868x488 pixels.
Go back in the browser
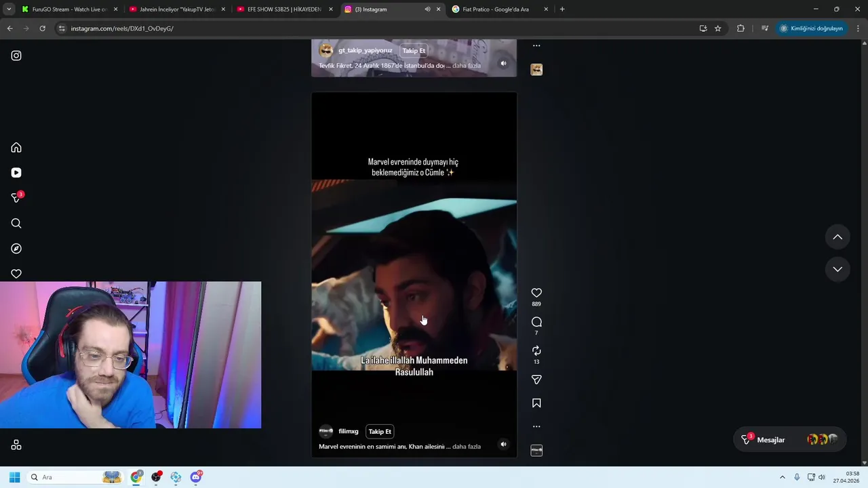coord(9,28)
